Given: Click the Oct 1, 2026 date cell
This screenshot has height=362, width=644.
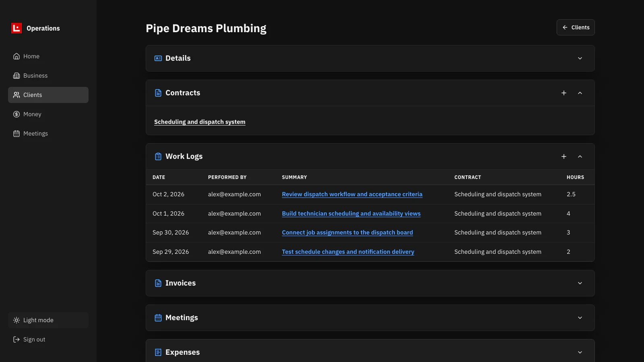Looking at the screenshot, I should click(168, 214).
